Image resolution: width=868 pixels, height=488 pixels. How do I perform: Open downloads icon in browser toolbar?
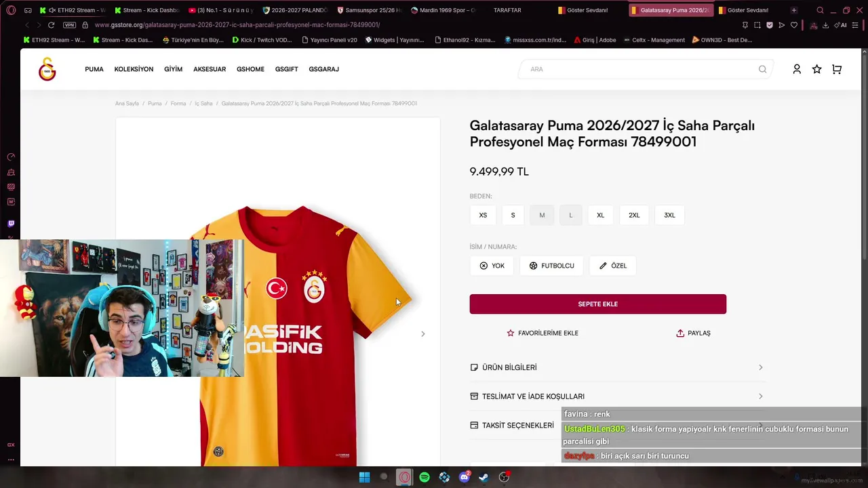pos(825,25)
